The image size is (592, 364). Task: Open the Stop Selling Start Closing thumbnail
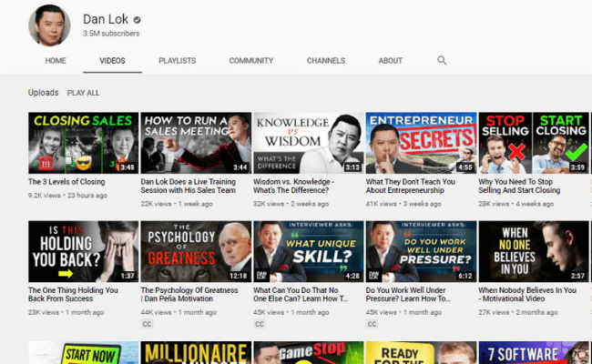click(x=534, y=143)
